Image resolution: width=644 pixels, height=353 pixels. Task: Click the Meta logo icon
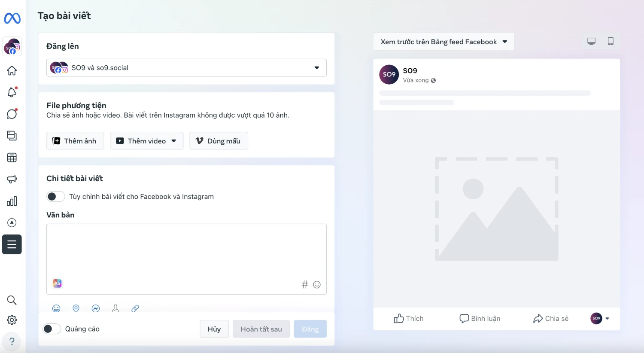[x=12, y=18]
